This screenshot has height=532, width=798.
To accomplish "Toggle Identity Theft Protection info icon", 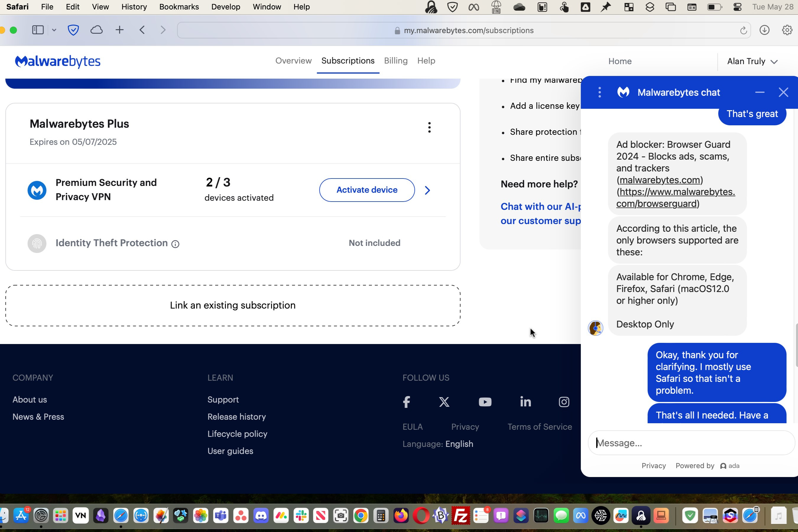I will pyautogui.click(x=175, y=244).
